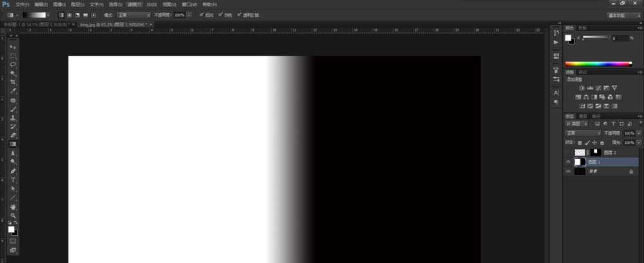Select the Rectangular Marquee tool
The image size is (644, 263).
pyautogui.click(x=13, y=56)
